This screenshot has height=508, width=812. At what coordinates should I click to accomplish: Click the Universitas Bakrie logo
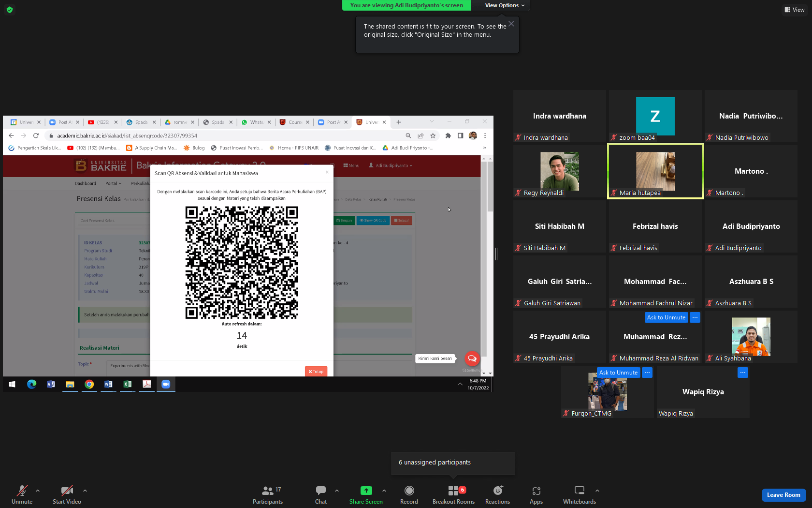101,166
